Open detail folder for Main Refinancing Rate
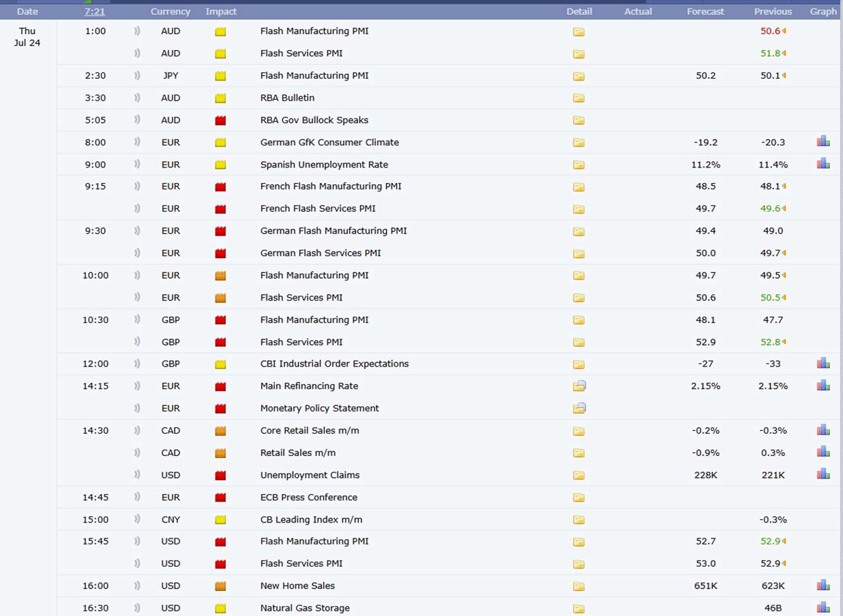Viewport: 843px width, 616px height. pos(579,386)
